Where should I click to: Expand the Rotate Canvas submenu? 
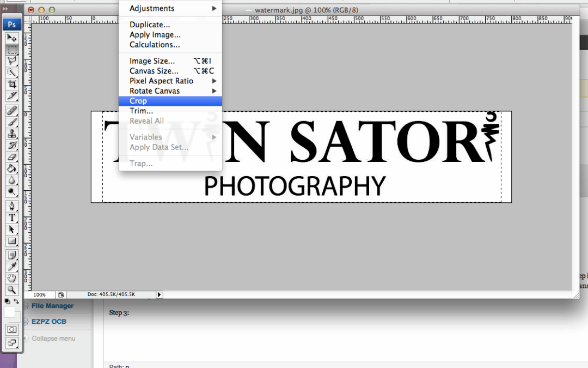click(170, 91)
